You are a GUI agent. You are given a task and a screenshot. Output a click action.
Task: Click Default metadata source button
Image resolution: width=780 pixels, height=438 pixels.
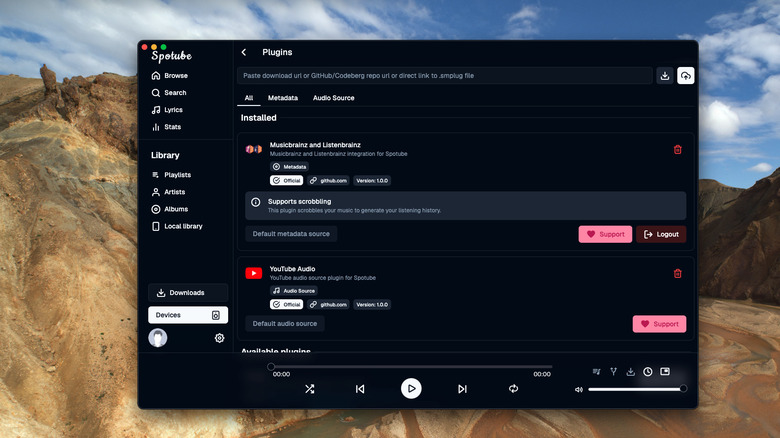291,234
